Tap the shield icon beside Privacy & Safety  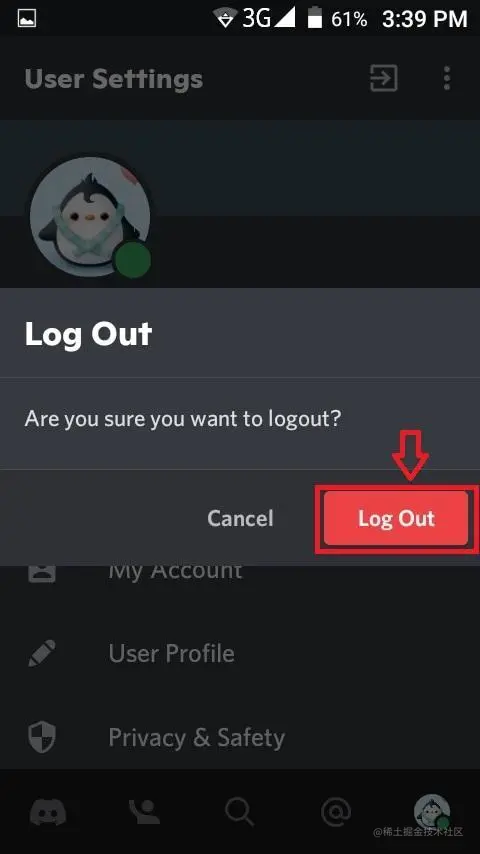tap(42, 737)
